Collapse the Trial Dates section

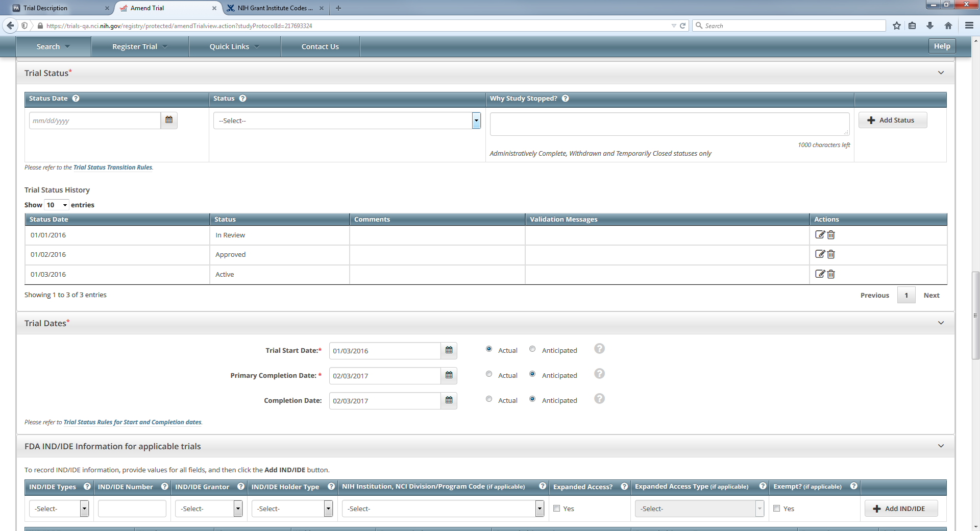coord(941,323)
